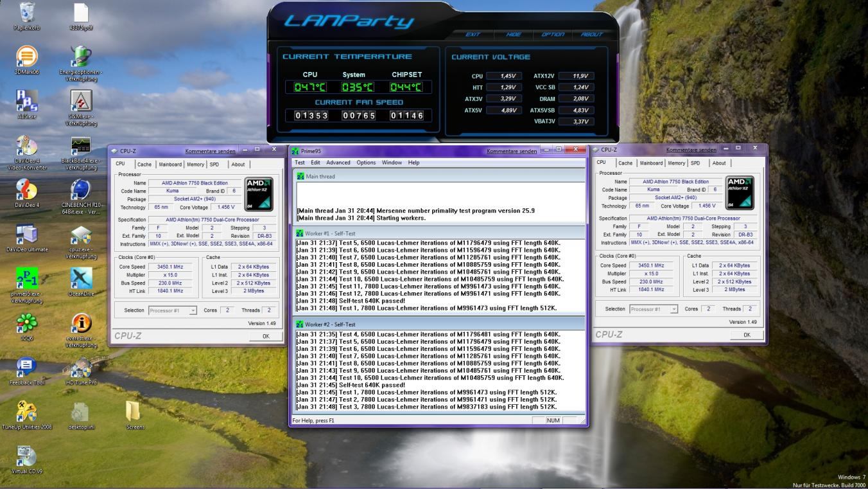
Task: Open the Prime95 Options menu
Action: coord(366,163)
